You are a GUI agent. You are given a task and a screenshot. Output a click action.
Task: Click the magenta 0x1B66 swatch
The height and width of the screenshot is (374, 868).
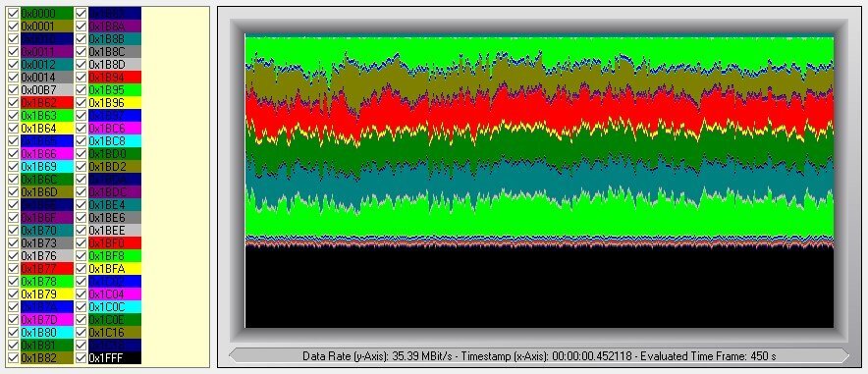click(46, 153)
